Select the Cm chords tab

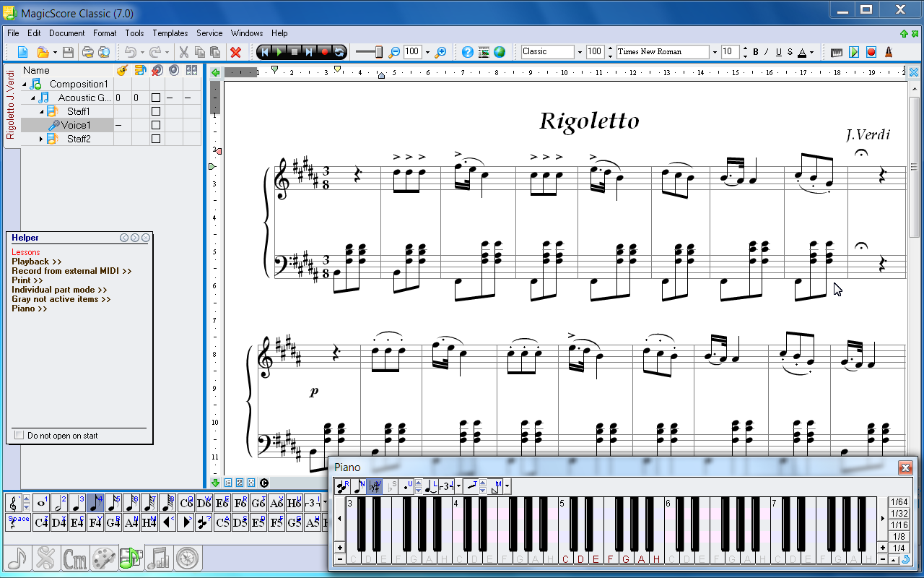[75, 558]
